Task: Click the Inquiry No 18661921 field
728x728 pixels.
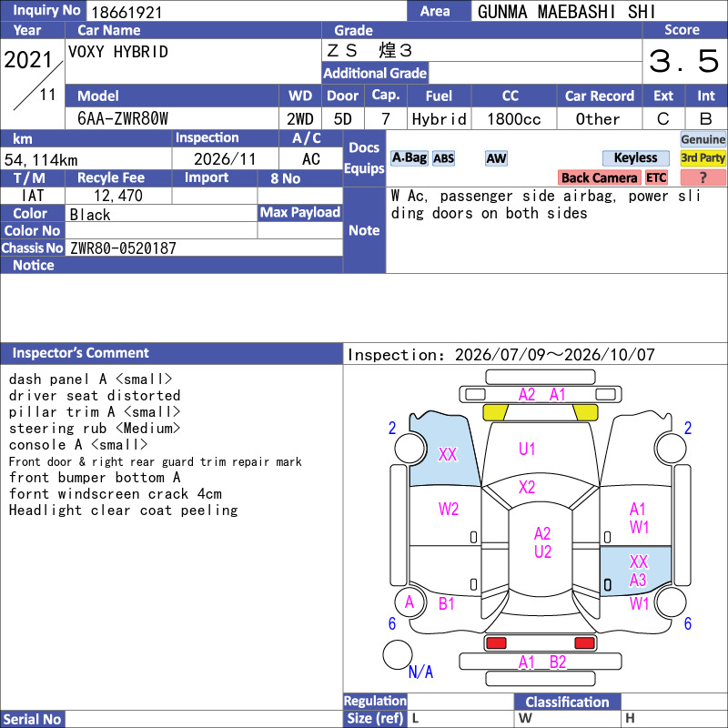Action: pos(246,12)
